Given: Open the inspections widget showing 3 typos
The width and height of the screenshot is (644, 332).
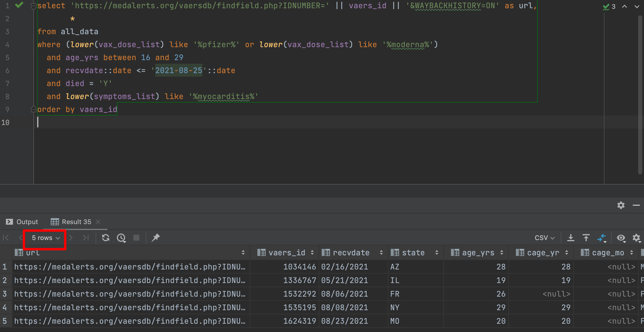Looking at the screenshot, I should pos(609,6).
